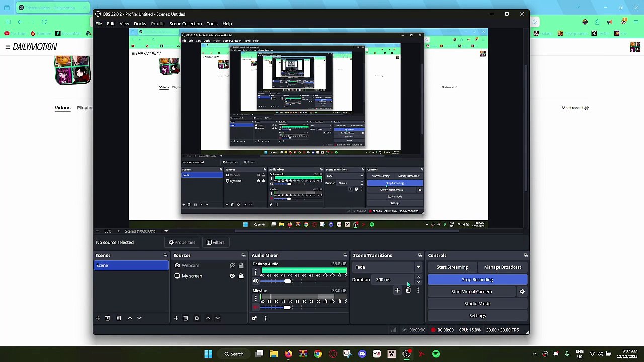Open the preview scaling dropdown arrow
Image resolution: width=644 pixels, height=362 pixels.
166,231
